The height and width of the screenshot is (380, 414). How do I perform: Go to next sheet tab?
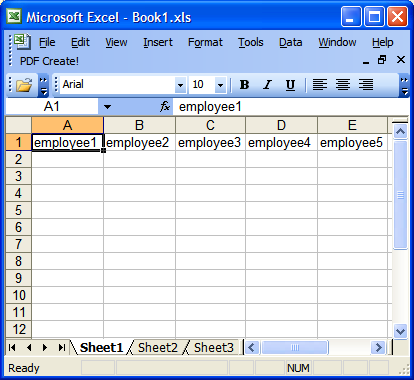tap(45, 348)
